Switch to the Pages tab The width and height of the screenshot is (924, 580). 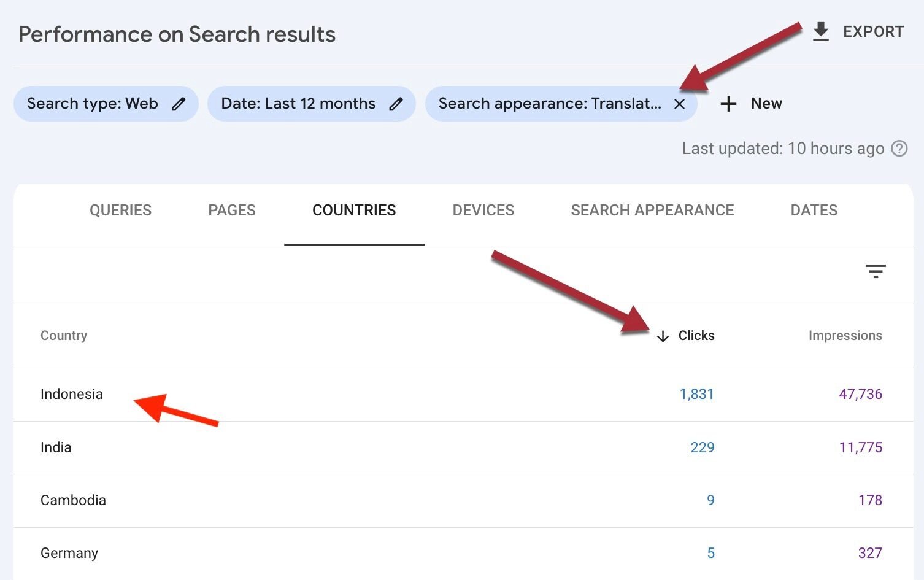tap(231, 211)
